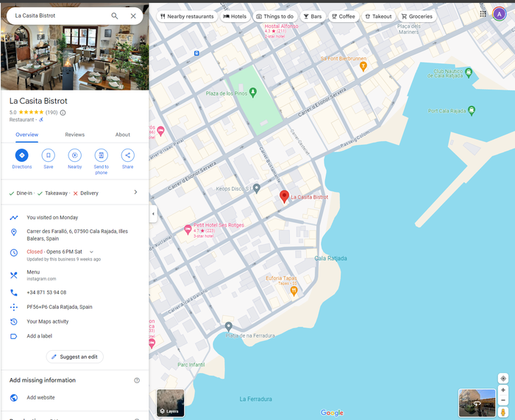This screenshot has width=515, height=420.
Task: Click Platja de na Ferradura marker
Action: tap(229, 327)
